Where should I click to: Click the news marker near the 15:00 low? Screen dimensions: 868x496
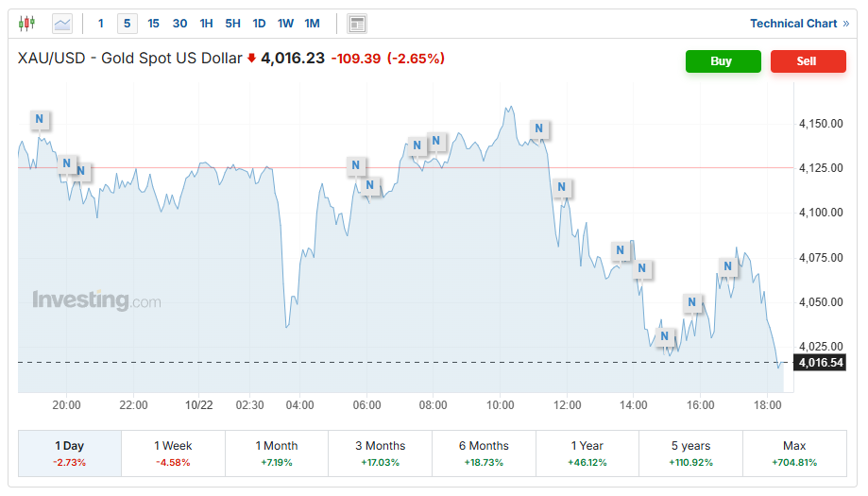(665, 335)
